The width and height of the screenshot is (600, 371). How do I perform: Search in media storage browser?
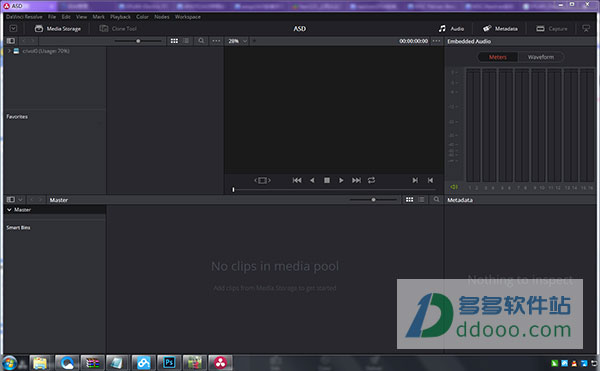click(201, 41)
